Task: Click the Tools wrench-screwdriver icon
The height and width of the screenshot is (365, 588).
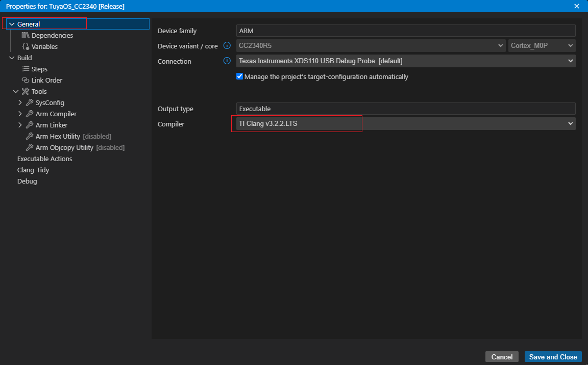Action: (26, 91)
